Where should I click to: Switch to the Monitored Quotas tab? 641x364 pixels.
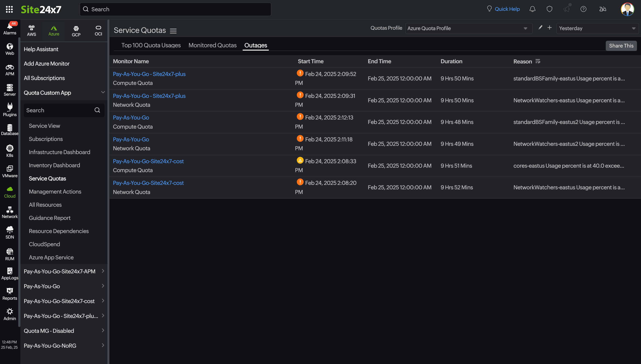pos(212,45)
